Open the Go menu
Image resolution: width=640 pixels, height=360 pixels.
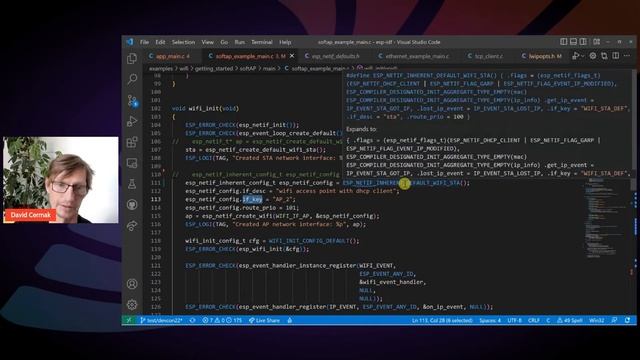coord(224,42)
